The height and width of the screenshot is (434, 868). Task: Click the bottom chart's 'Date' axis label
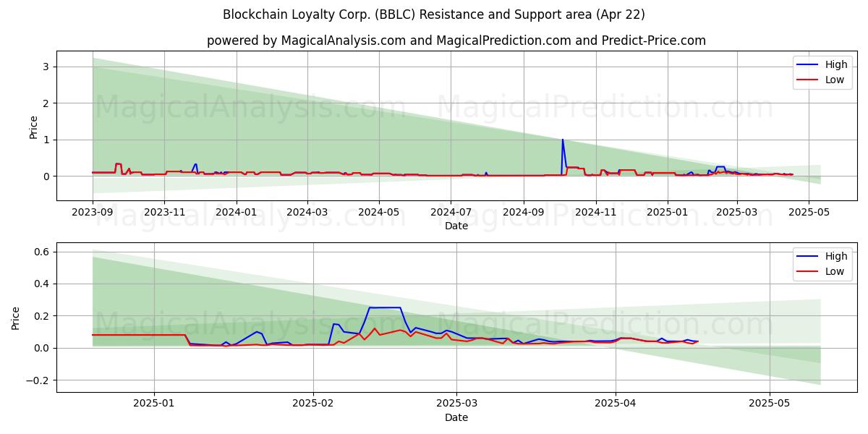(456, 417)
